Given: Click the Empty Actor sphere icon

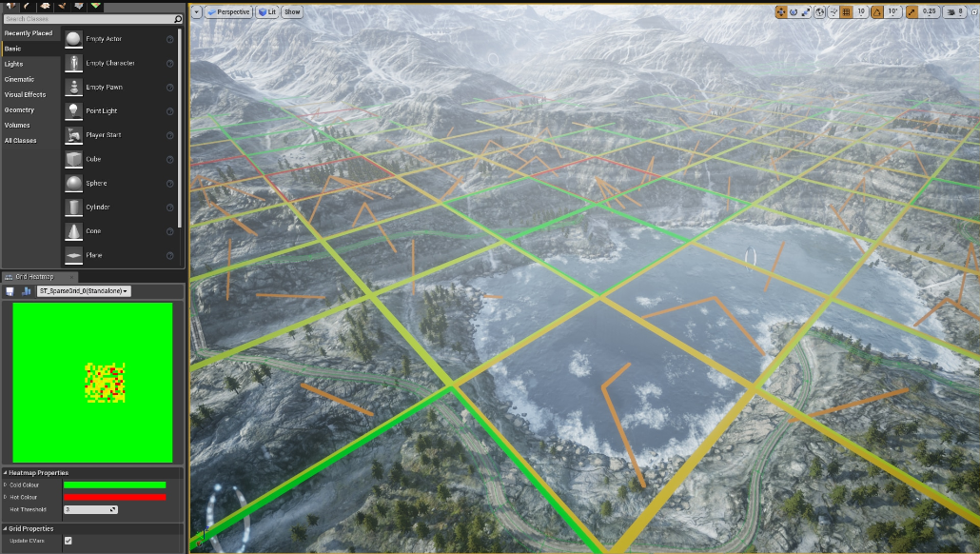Looking at the screenshot, I should point(74,39).
